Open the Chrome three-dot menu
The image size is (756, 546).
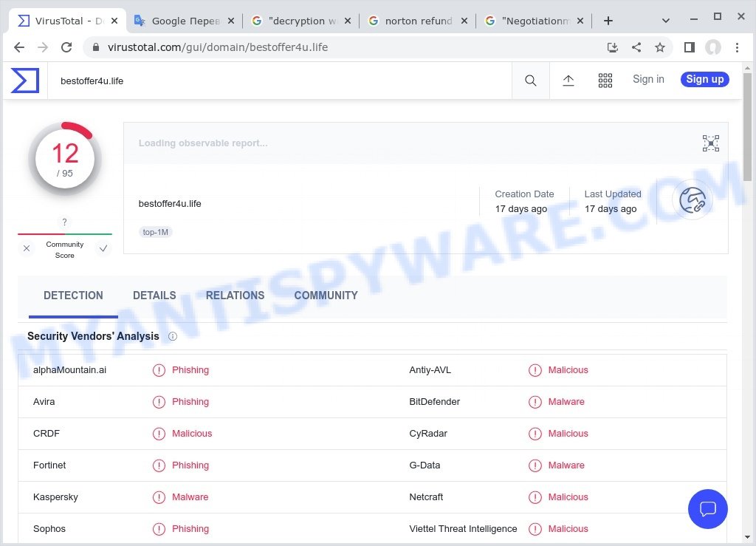click(x=737, y=47)
